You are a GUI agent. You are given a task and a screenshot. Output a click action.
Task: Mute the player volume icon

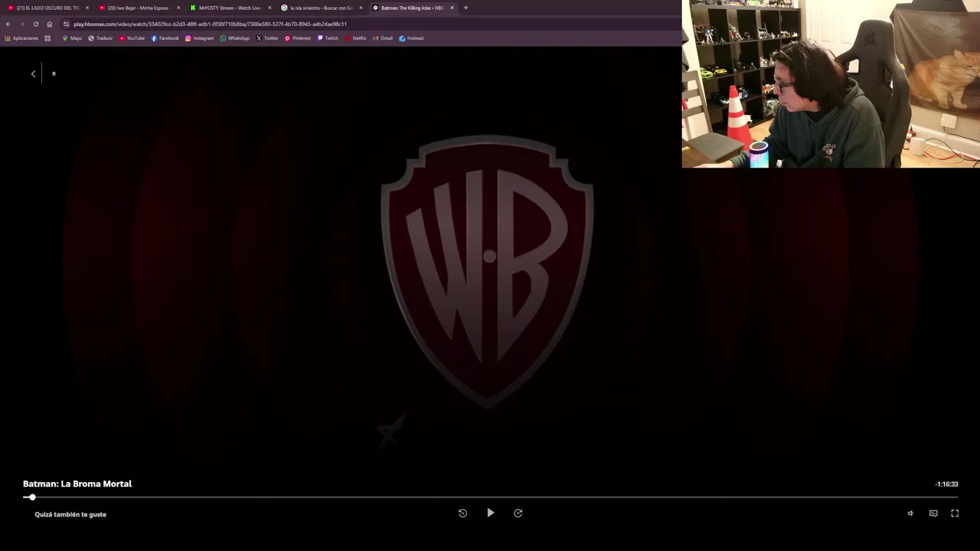click(x=910, y=514)
